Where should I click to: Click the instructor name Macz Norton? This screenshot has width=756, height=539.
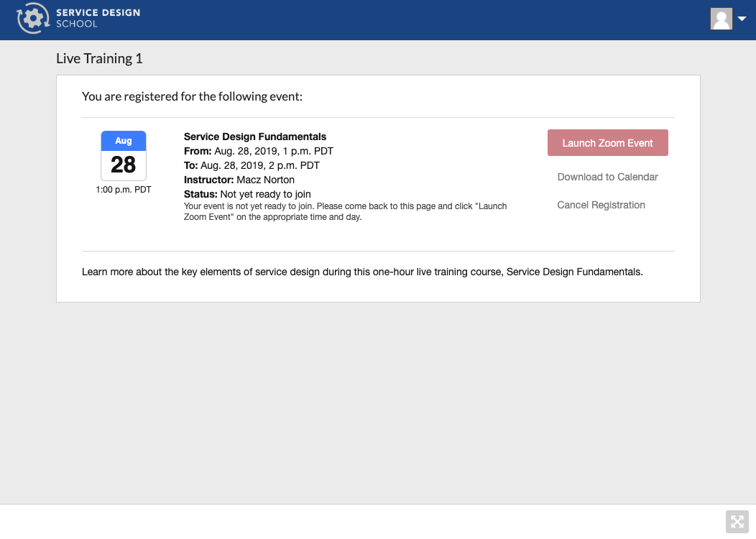[265, 180]
